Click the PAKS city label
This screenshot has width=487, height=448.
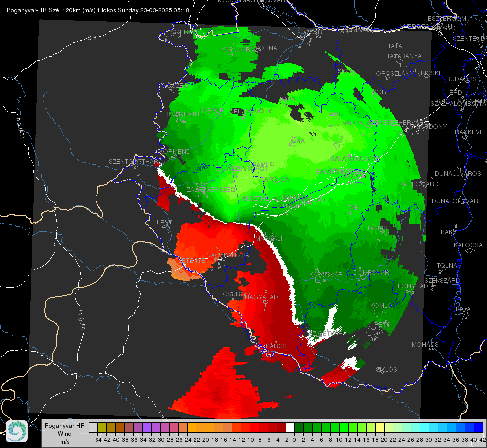click(x=449, y=232)
